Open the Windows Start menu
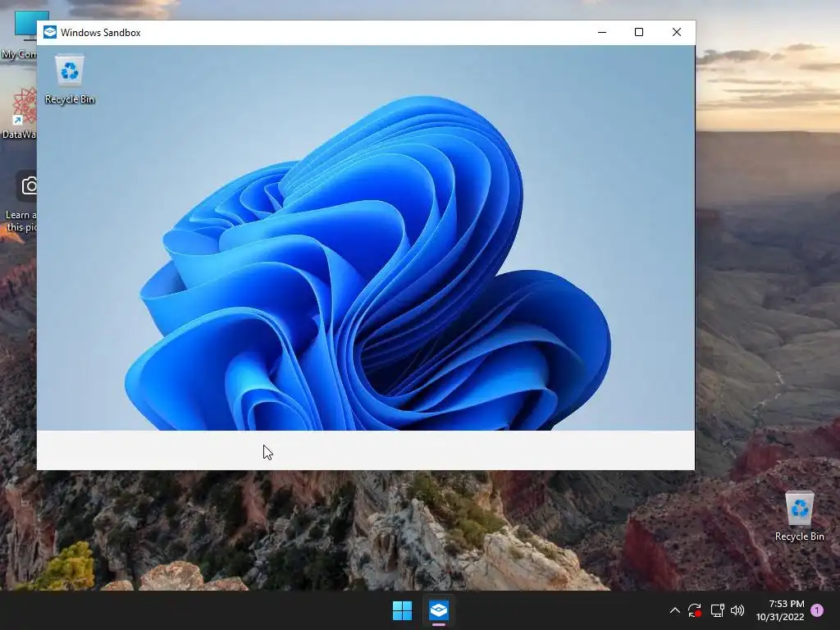Image resolution: width=840 pixels, height=630 pixels. (402, 610)
